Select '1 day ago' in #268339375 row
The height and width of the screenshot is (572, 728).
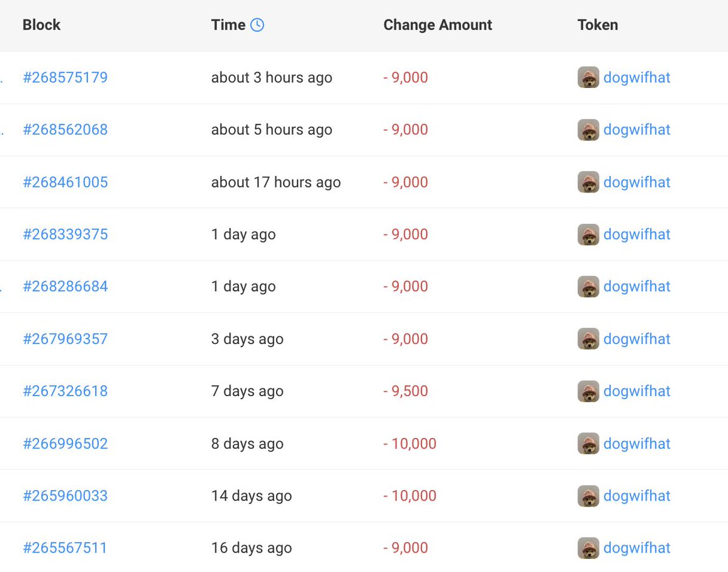[243, 234]
